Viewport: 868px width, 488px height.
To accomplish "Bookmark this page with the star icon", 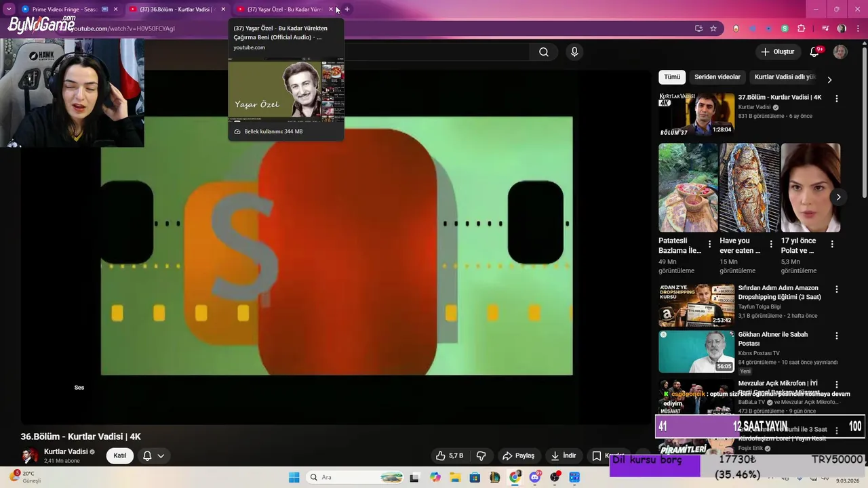I will [x=713, y=28].
